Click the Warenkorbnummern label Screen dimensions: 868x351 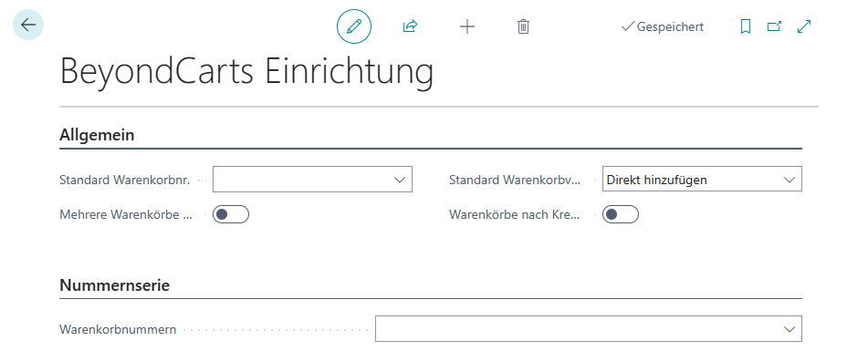pyautogui.click(x=118, y=329)
